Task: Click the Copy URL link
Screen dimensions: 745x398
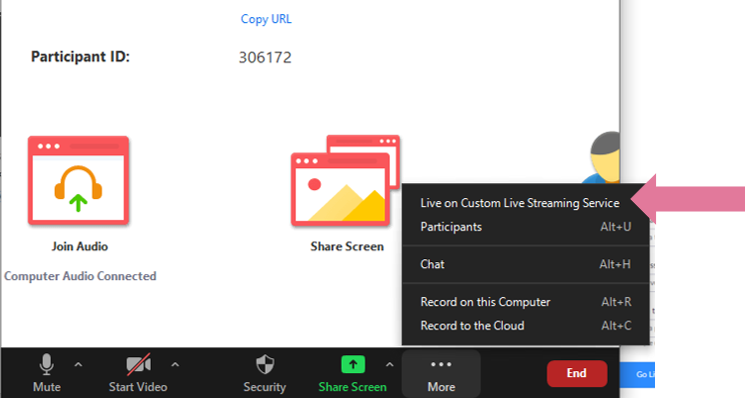Action: (x=266, y=19)
